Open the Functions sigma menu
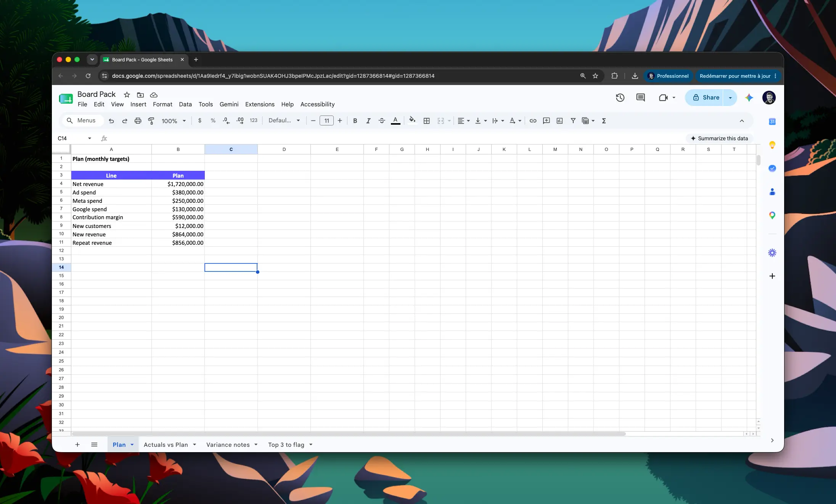Viewport: 836px width, 504px height. [604, 121]
